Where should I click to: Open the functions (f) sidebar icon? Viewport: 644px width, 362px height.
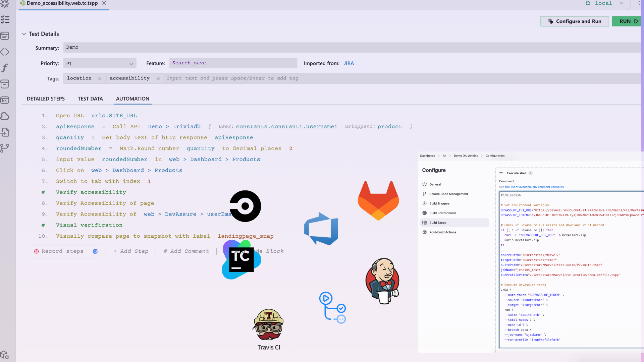point(5,68)
